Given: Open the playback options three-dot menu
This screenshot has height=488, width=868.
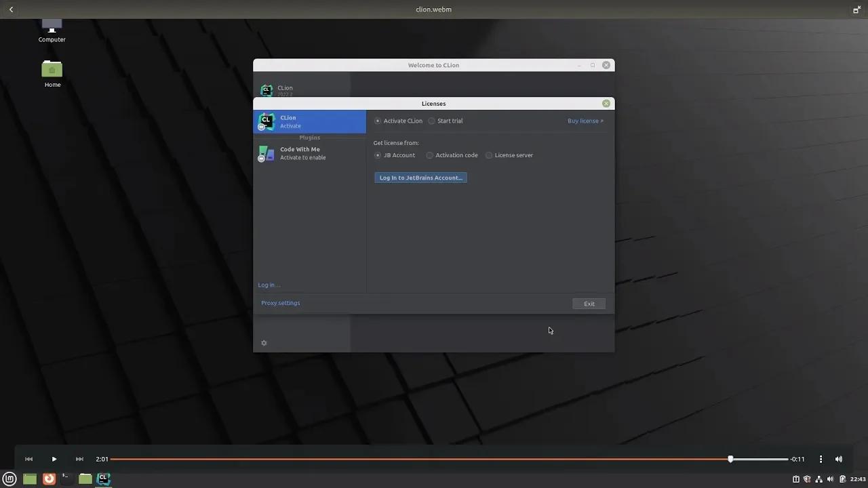Looking at the screenshot, I should click(821, 459).
